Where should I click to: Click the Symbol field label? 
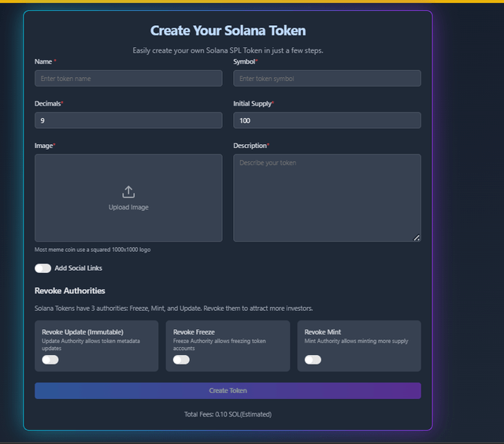(244, 61)
